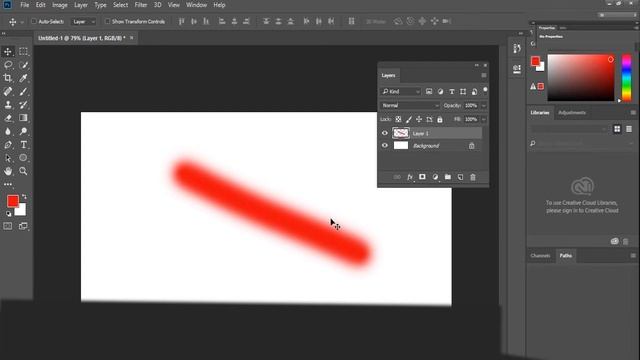640x360 pixels.
Task: Select the Eraser tool
Action: (x=8, y=118)
